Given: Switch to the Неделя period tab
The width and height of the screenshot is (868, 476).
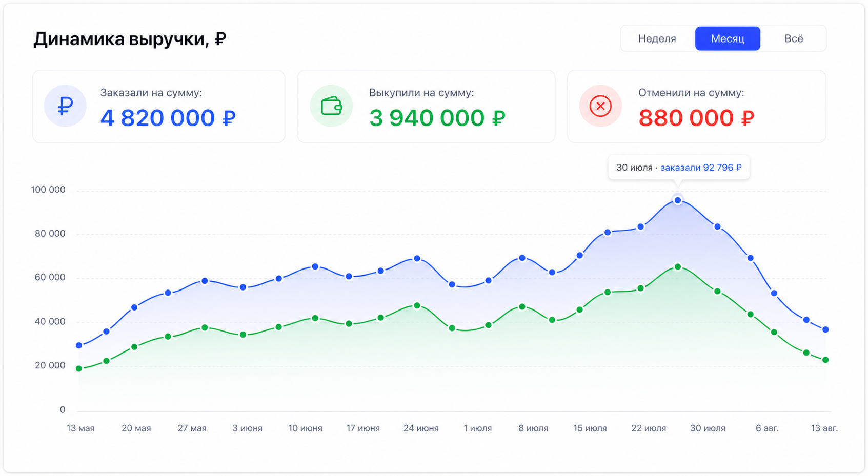Looking at the screenshot, I should 657,38.
